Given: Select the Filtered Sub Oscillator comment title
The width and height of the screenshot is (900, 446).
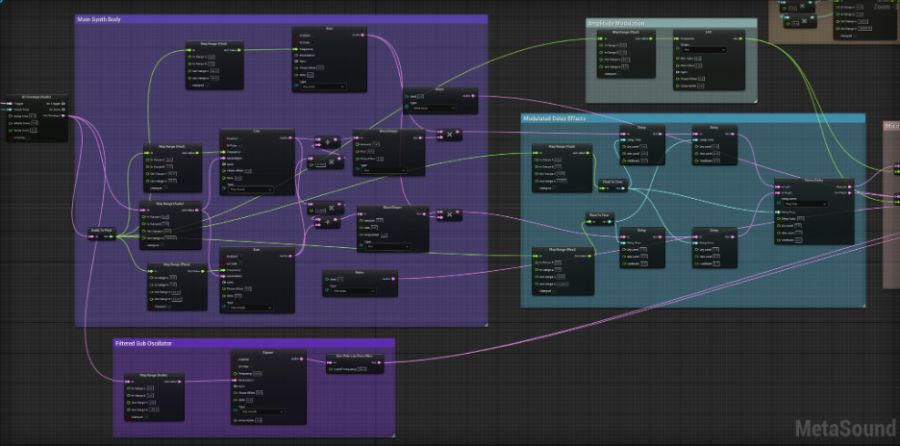Looking at the screenshot, I should tap(143, 343).
